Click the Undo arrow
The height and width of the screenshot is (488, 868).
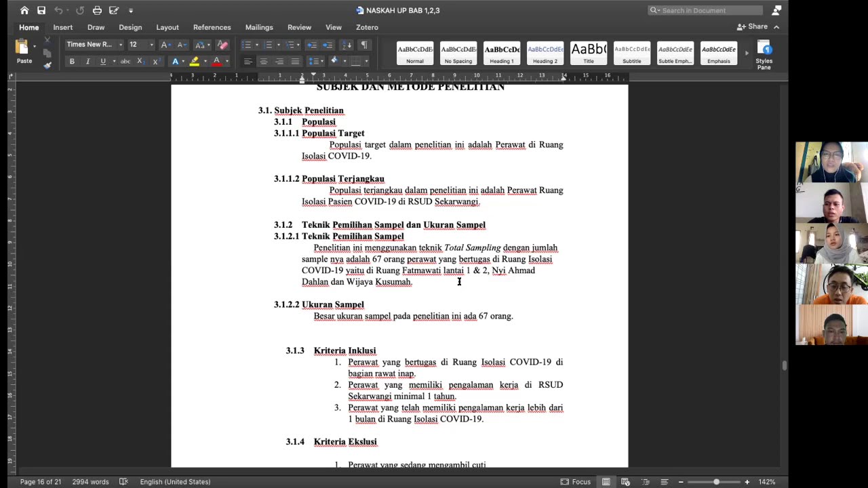(58, 10)
